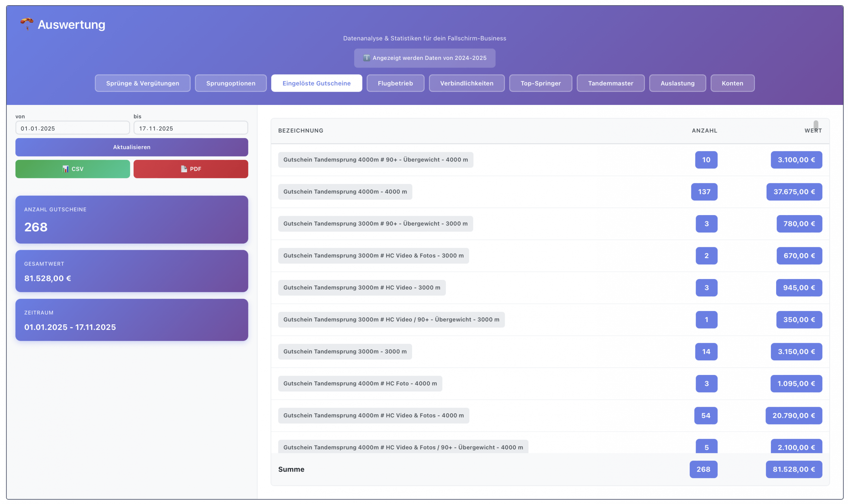Go to the Verbindlichkeiten tab
The image size is (848, 504).
coord(466,83)
